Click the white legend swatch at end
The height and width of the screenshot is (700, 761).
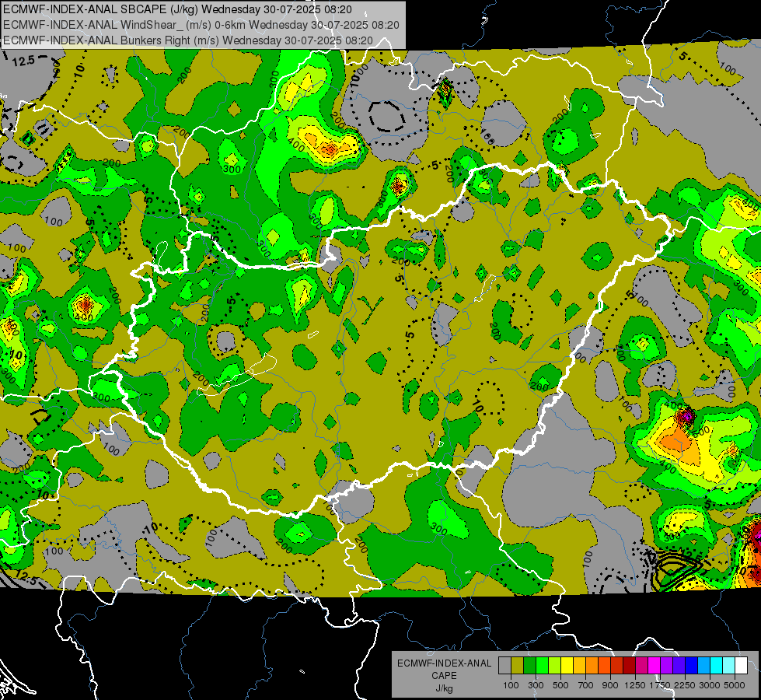coord(742,665)
